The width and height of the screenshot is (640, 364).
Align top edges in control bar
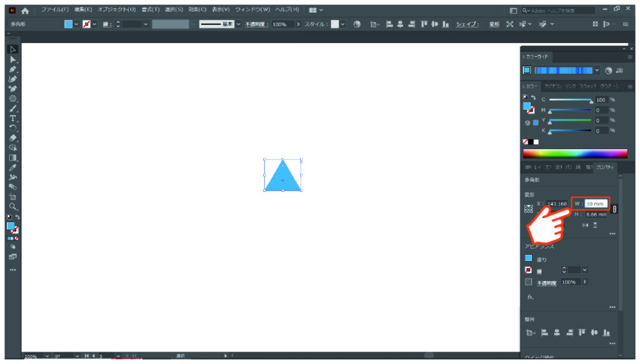[424, 24]
